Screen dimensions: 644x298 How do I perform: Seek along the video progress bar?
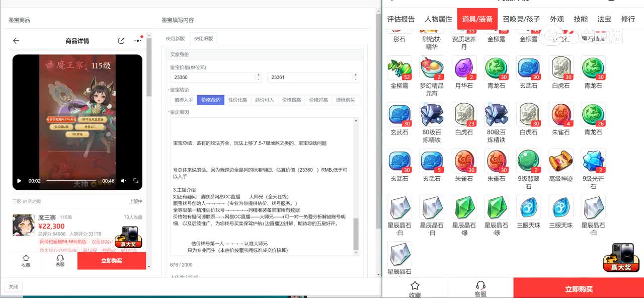(x=71, y=181)
